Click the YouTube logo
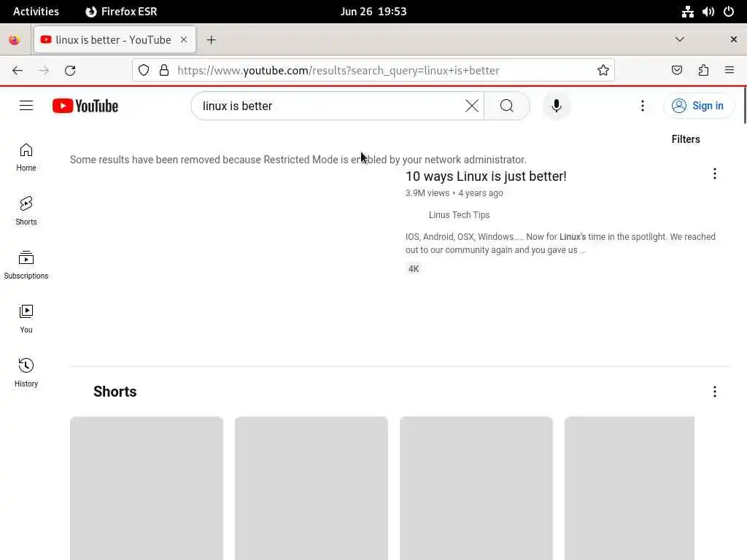The image size is (747, 560). [x=85, y=106]
